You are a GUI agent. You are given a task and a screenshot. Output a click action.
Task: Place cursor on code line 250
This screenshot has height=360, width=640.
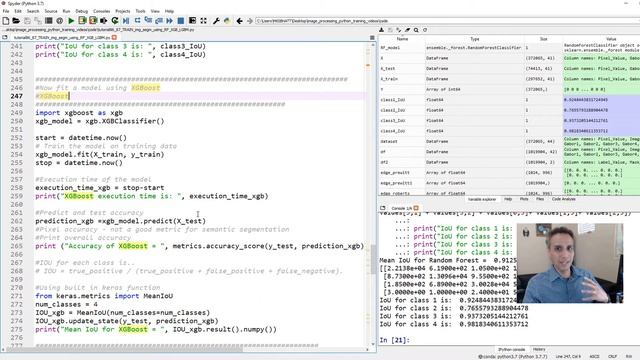point(100,121)
